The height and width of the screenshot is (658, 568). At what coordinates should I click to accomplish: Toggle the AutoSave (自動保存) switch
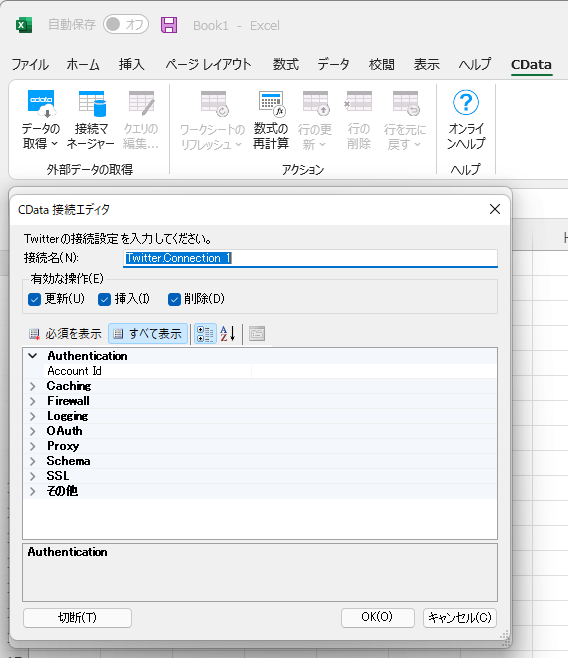(126, 24)
